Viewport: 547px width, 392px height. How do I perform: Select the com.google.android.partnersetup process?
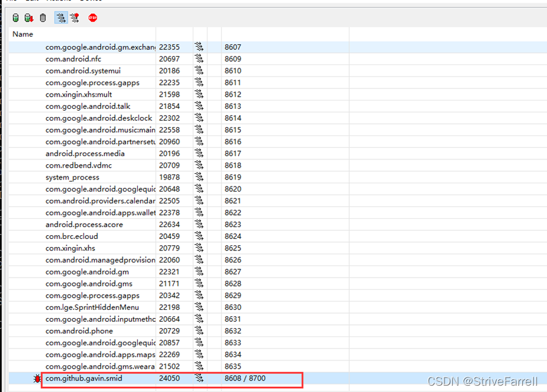(101, 142)
